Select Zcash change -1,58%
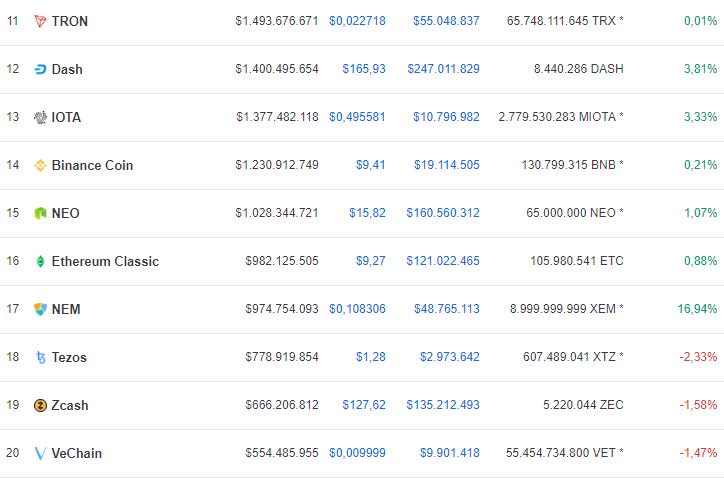The height and width of the screenshot is (484, 724). (699, 405)
